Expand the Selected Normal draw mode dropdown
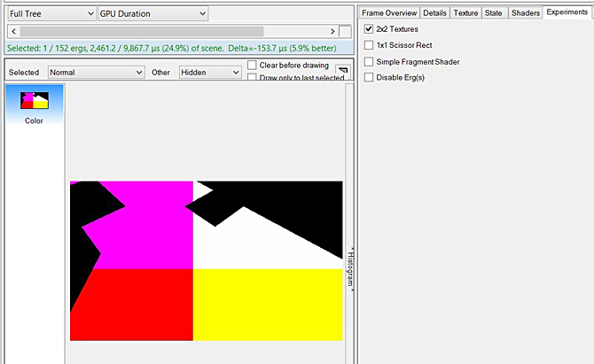The image size is (594, 364). coord(96,73)
